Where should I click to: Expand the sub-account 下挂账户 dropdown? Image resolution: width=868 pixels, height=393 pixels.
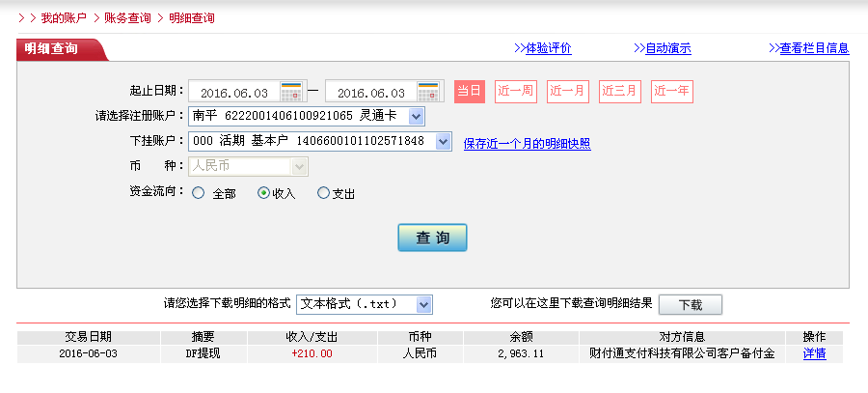click(x=443, y=141)
